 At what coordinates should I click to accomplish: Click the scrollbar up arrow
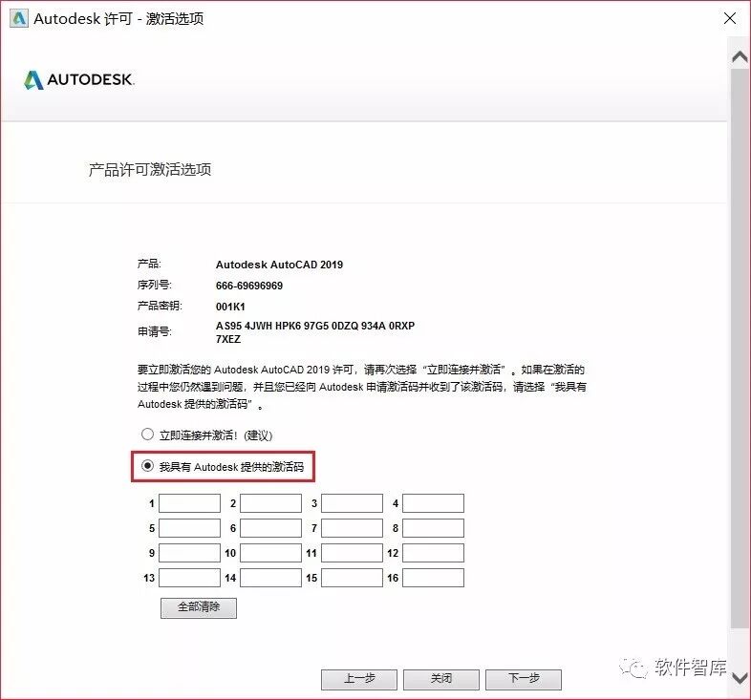(740, 57)
